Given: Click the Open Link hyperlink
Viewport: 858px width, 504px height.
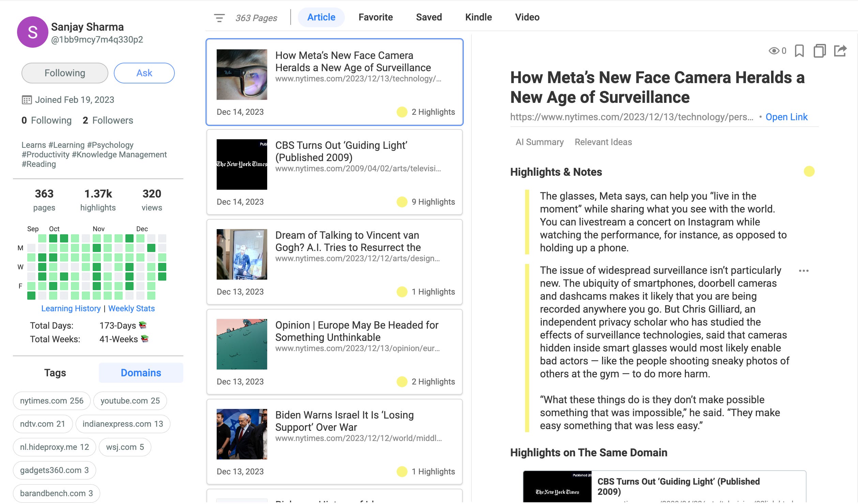Looking at the screenshot, I should 786,117.
